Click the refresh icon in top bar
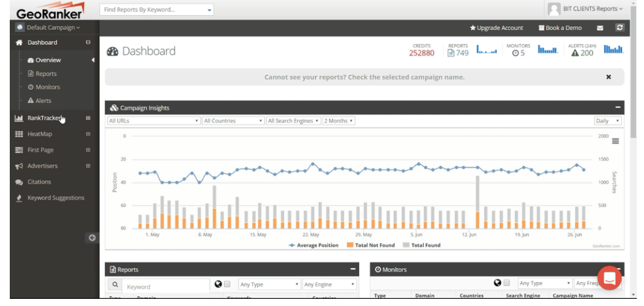This screenshot has height=306, width=644. (619, 28)
